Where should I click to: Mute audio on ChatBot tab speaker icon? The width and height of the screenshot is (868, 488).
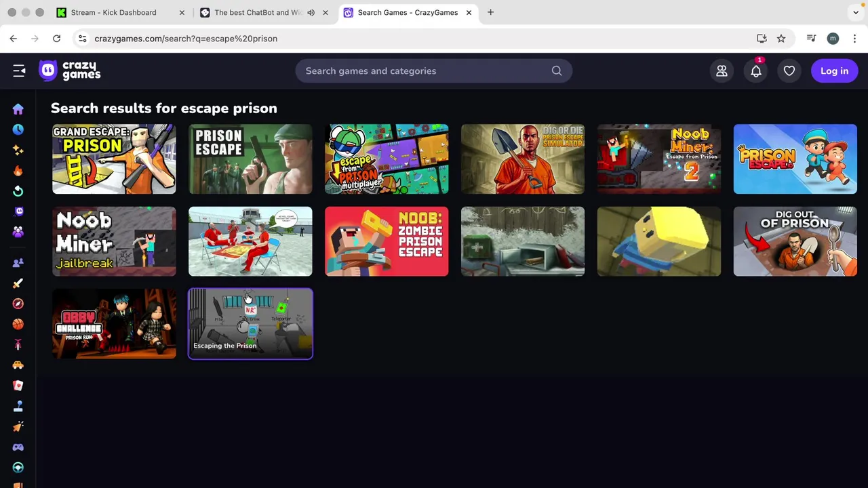pos(311,12)
